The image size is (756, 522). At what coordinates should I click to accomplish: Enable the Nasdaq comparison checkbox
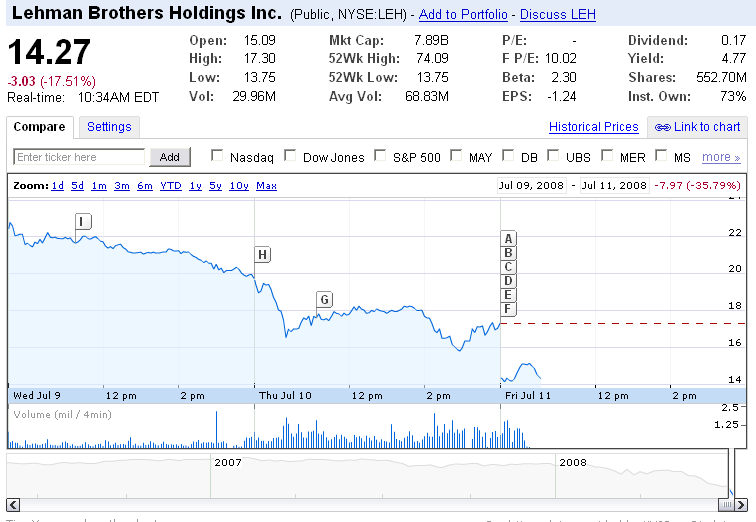coord(217,156)
